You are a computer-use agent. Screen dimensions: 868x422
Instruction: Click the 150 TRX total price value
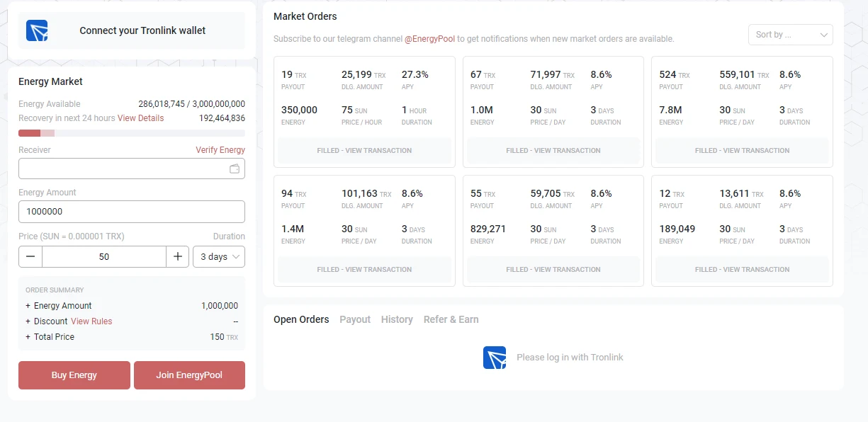[224, 337]
